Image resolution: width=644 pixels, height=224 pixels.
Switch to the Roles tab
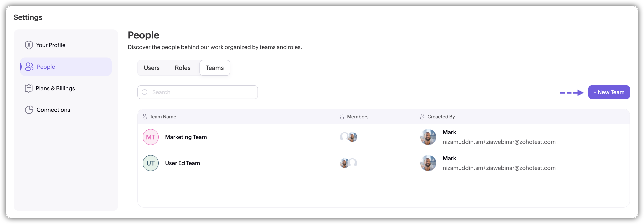(183, 68)
